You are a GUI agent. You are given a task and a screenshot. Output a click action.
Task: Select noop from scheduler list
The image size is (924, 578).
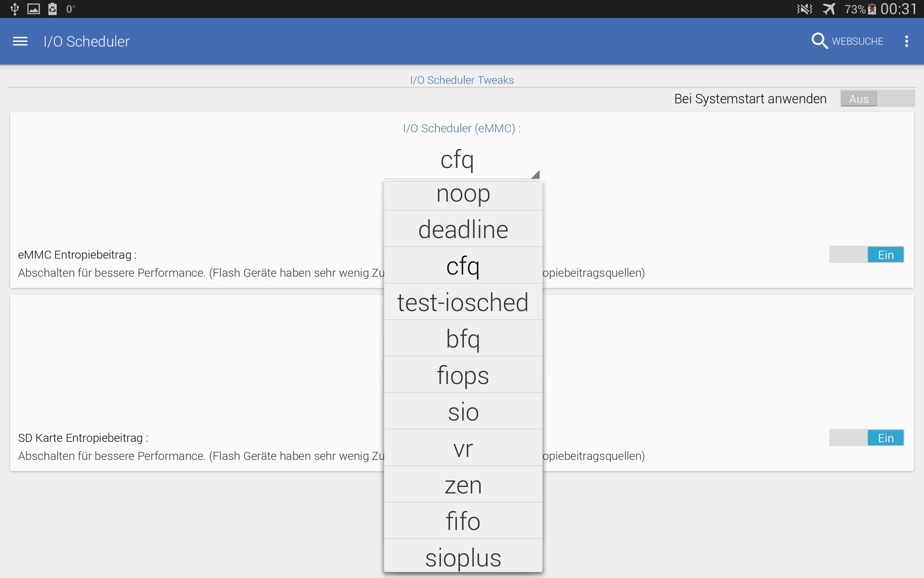[x=463, y=195]
